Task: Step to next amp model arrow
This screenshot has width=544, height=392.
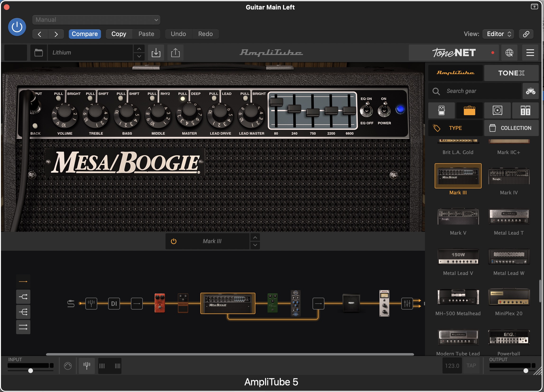Action: pyautogui.click(x=255, y=245)
